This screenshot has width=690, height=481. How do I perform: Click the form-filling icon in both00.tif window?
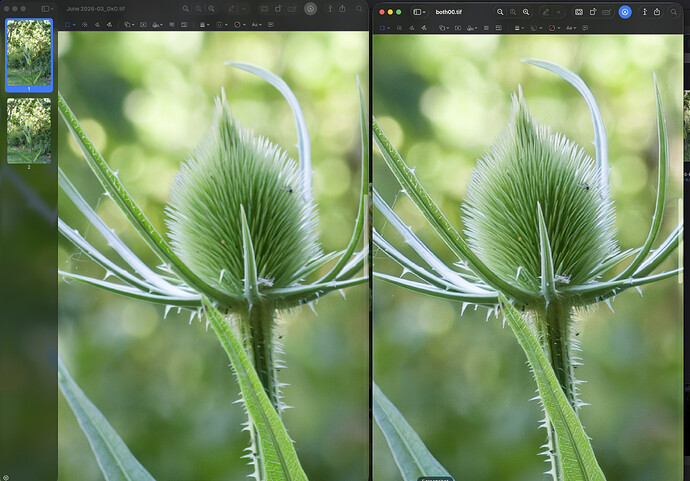(x=606, y=12)
